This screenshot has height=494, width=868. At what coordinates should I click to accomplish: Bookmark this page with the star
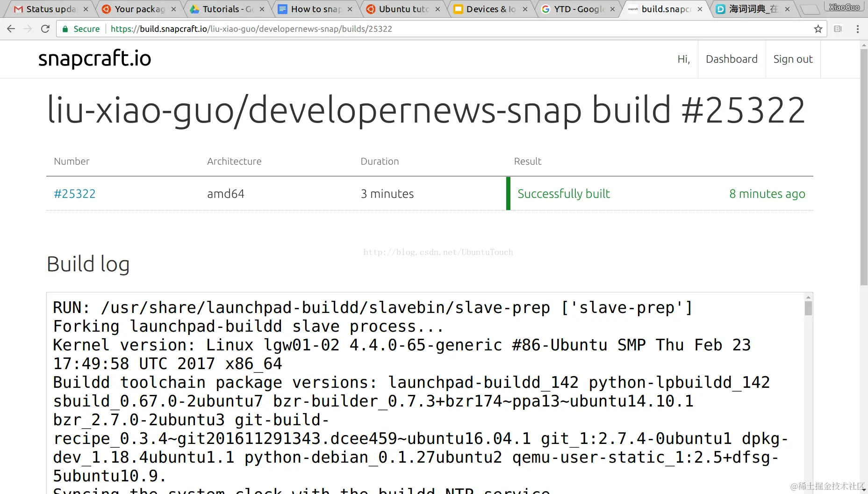coord(818,29)
